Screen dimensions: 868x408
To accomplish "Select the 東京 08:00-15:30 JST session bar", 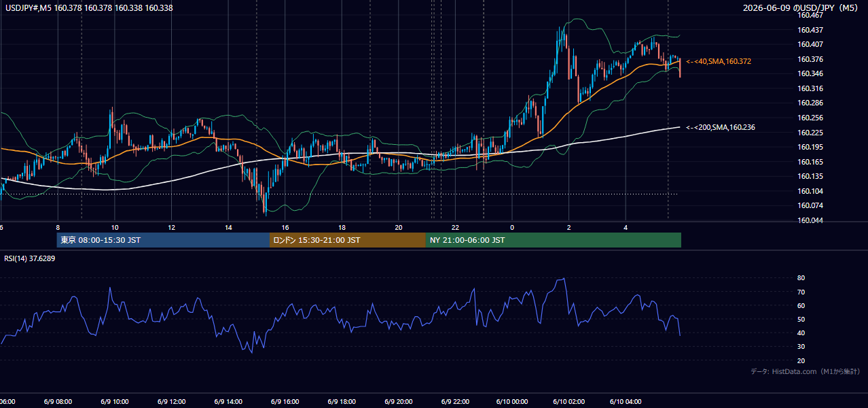I will click(x=163, y=240).
